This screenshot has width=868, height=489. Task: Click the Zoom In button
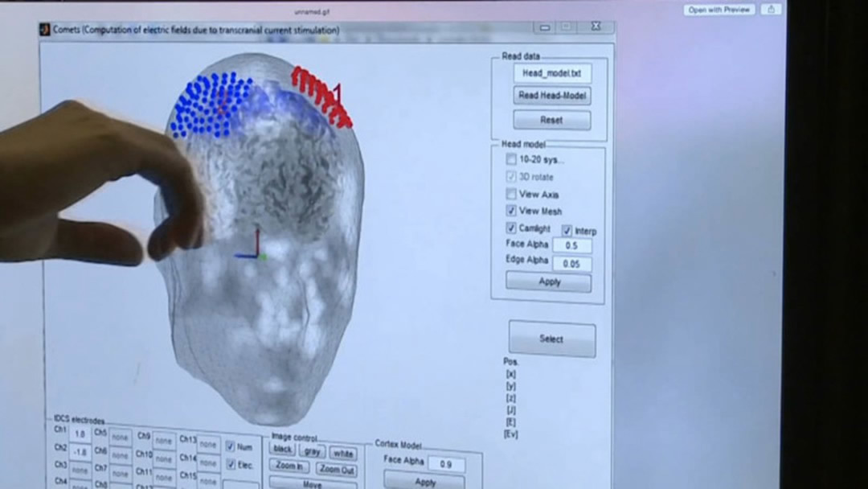point(289,467)
